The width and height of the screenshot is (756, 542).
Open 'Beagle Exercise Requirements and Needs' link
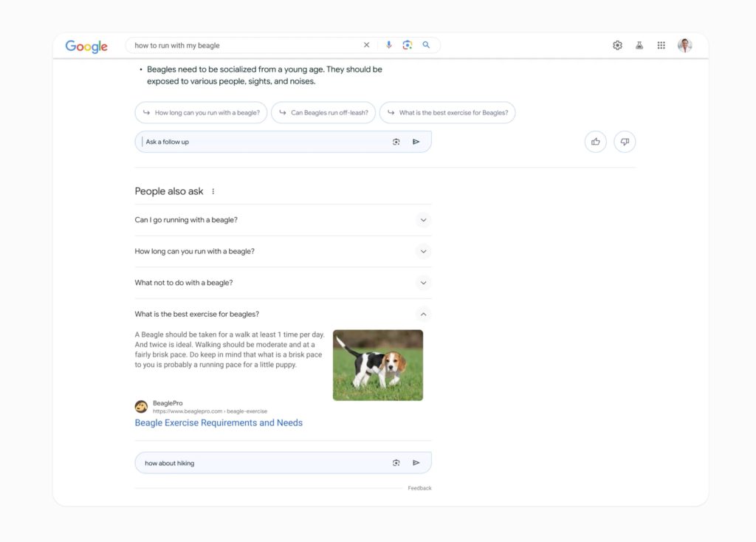219,423
